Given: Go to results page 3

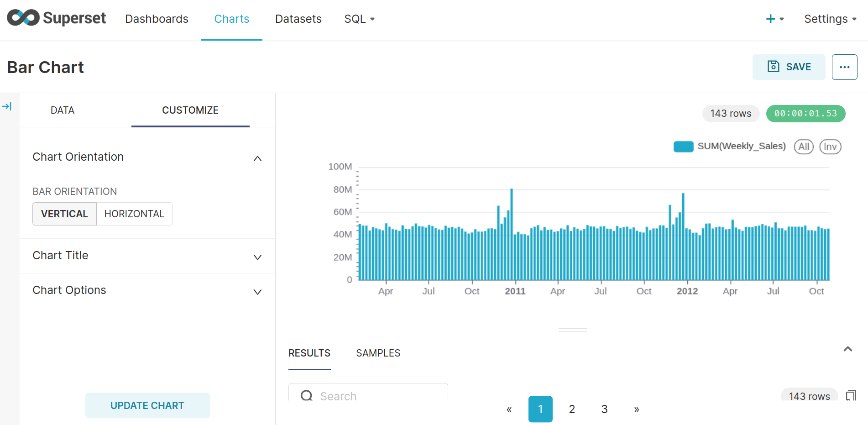Looking at the screenshot, I should coord(604,409).
